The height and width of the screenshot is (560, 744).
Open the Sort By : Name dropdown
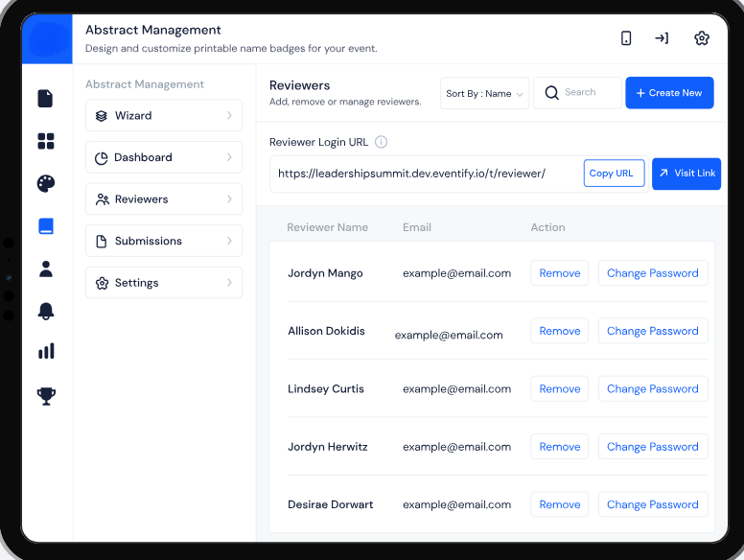(x=485, y=93)
